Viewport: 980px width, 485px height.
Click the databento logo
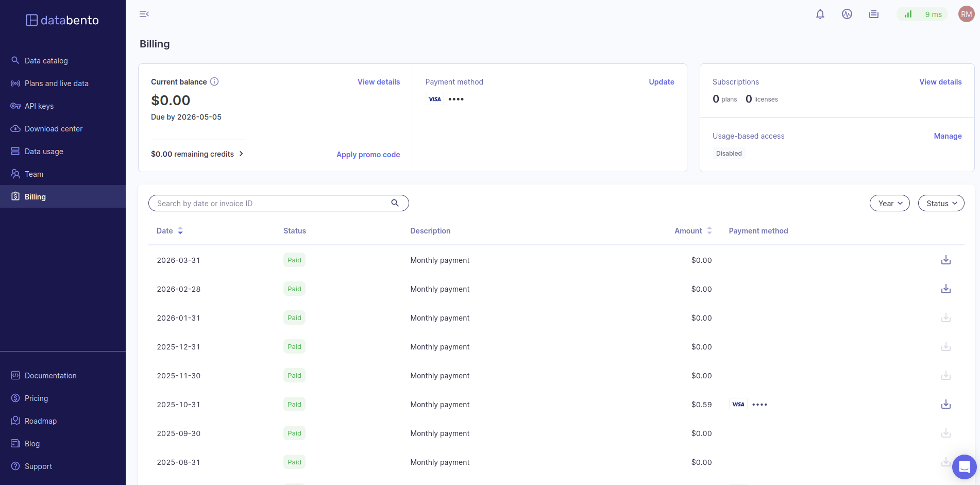[x=62, y=20]
